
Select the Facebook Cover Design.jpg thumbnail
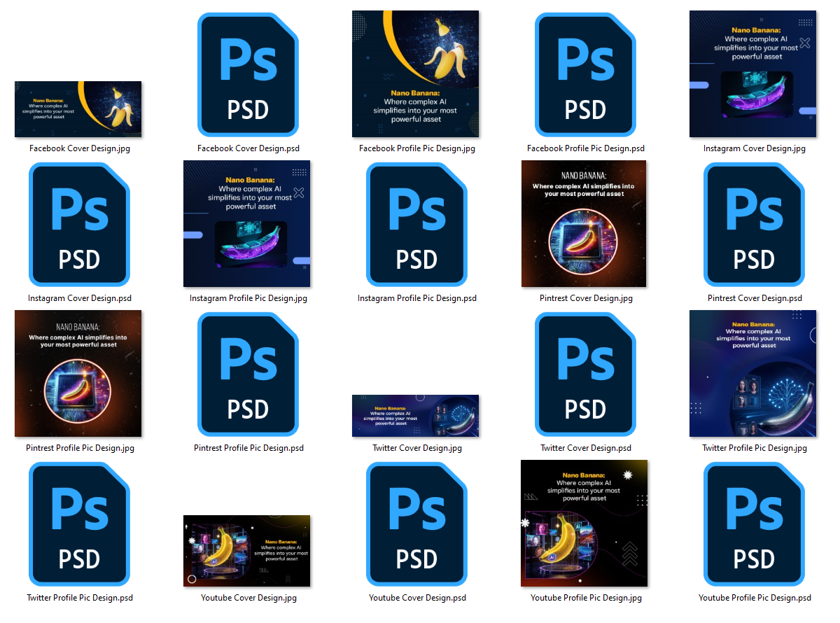[78, 109]
